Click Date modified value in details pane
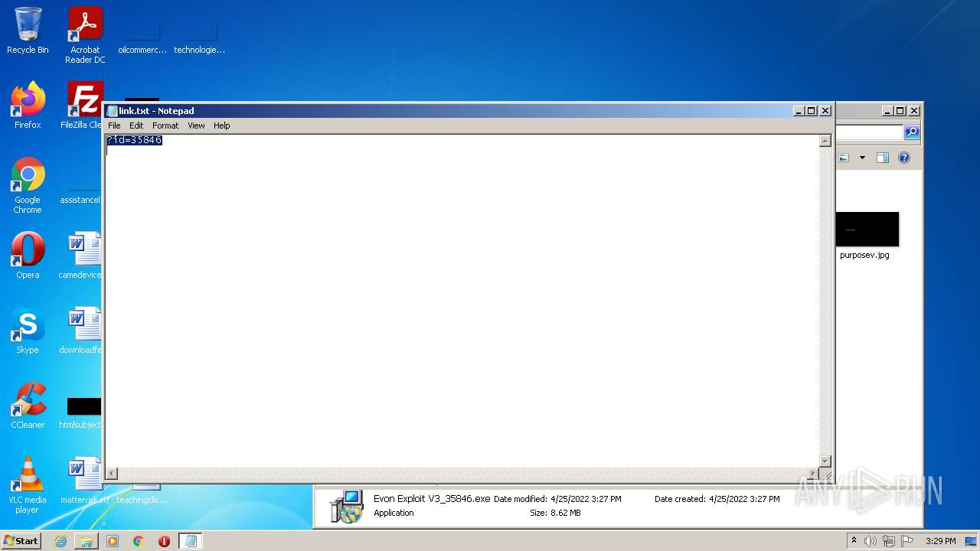This screenshot has height=551, width=980. 586,499
